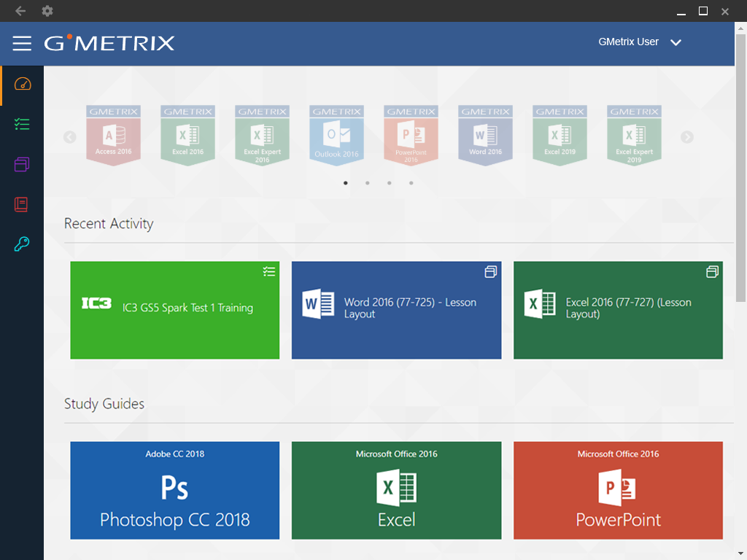Click the GMetrix User name
Image resolution: width=747 pixels, height=560 pixels.
pos(628,42)
